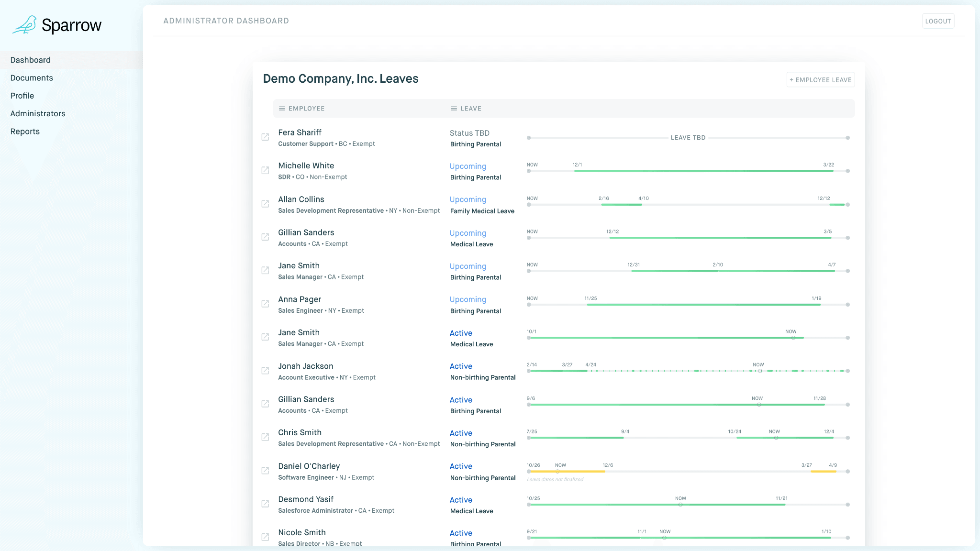Image resolution: width=980 pixels, height=551 pixels.
Task: Open Allan Collins' record via external-link icon
Action: coord(265,204)
